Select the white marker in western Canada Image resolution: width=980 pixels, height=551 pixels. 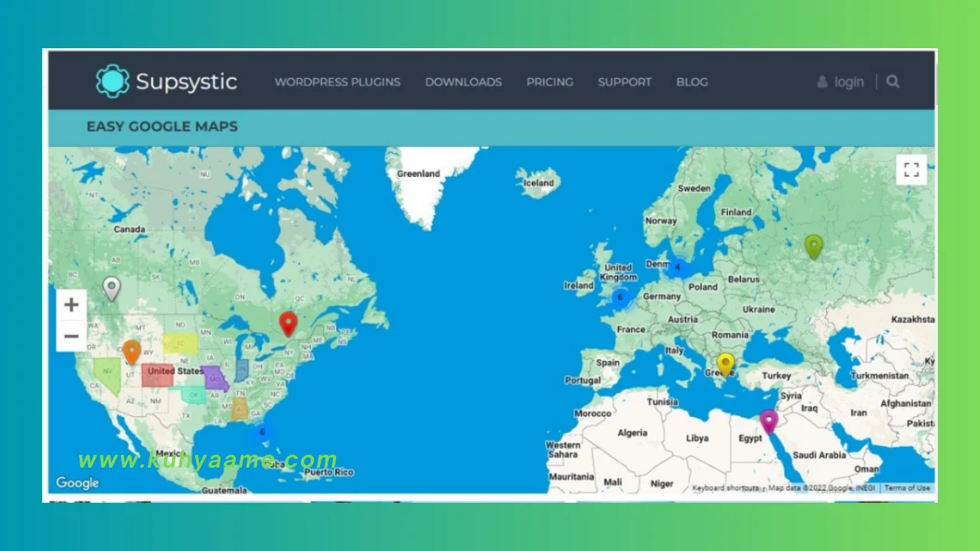tap(112, 289)
